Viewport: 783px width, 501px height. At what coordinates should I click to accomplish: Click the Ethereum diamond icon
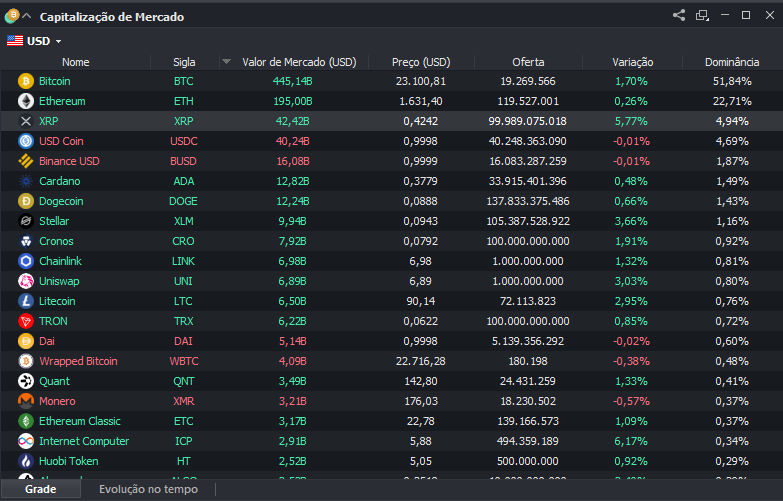(26, 101)
